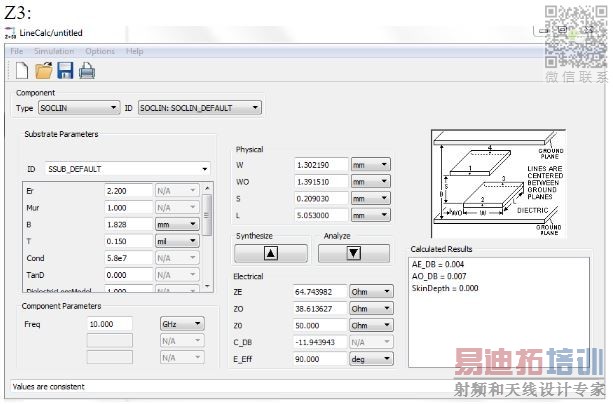The image size is (613, 404).
Task: Click the C_DB value field -11.943943
Action: point(320,342)
